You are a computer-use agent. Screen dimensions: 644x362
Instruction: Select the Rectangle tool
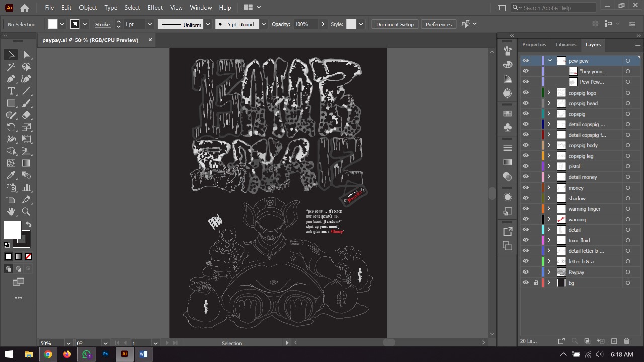[x=11, y=103]
